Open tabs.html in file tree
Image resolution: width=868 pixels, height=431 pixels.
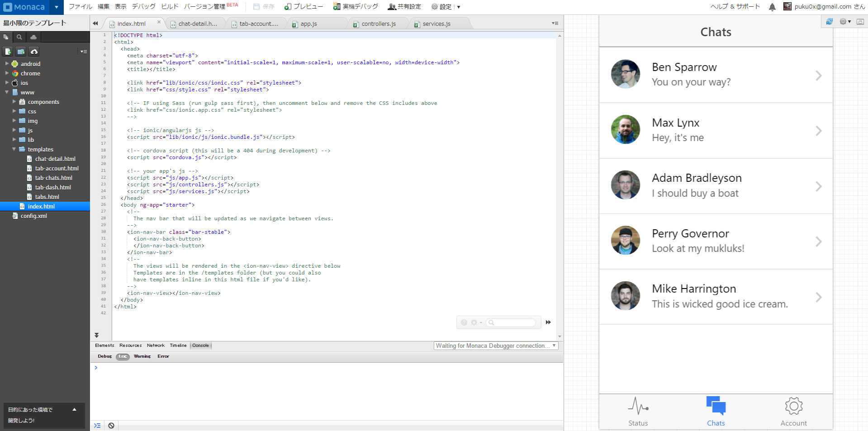pos(47,197)
